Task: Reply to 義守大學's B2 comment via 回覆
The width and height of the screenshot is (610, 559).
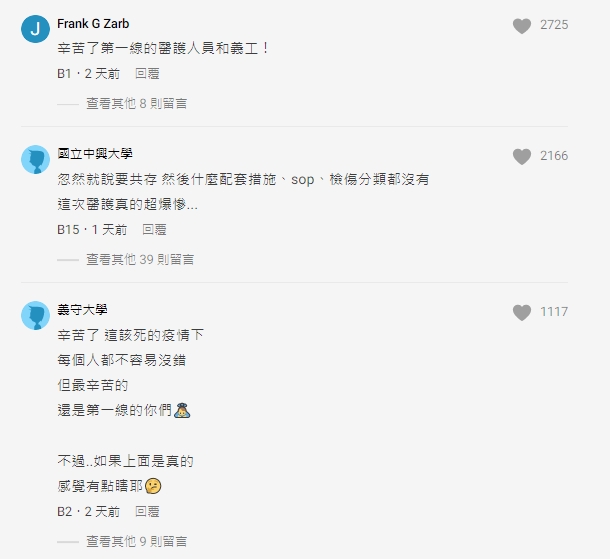Action: [x=147, y=512]
